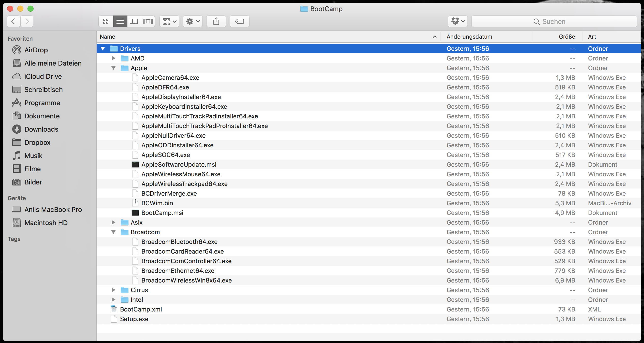Viewport: 644px width, 343px height.
Task: Select Downloads in the sidebar
Action: [41, 129]
